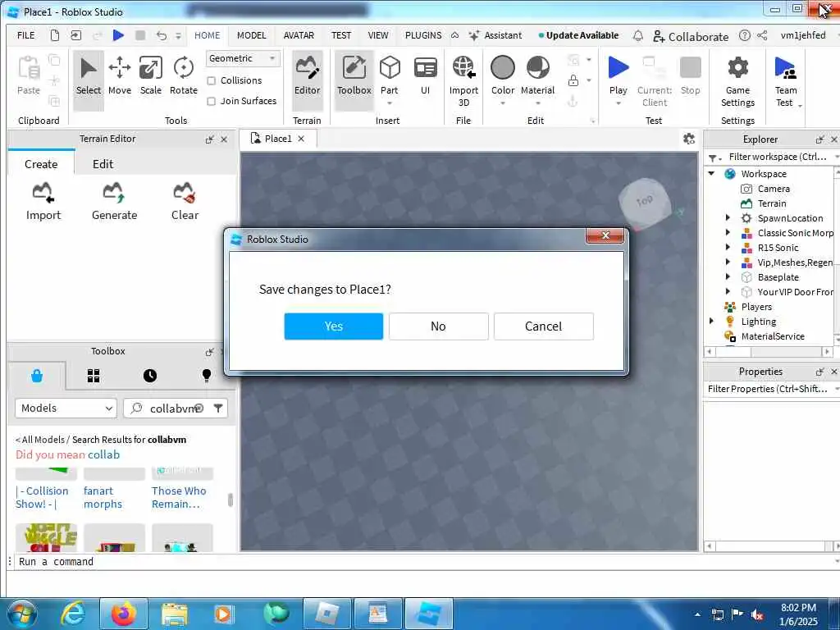Open Toolbox Recent clock tab
840x630 pixels.
150,376
